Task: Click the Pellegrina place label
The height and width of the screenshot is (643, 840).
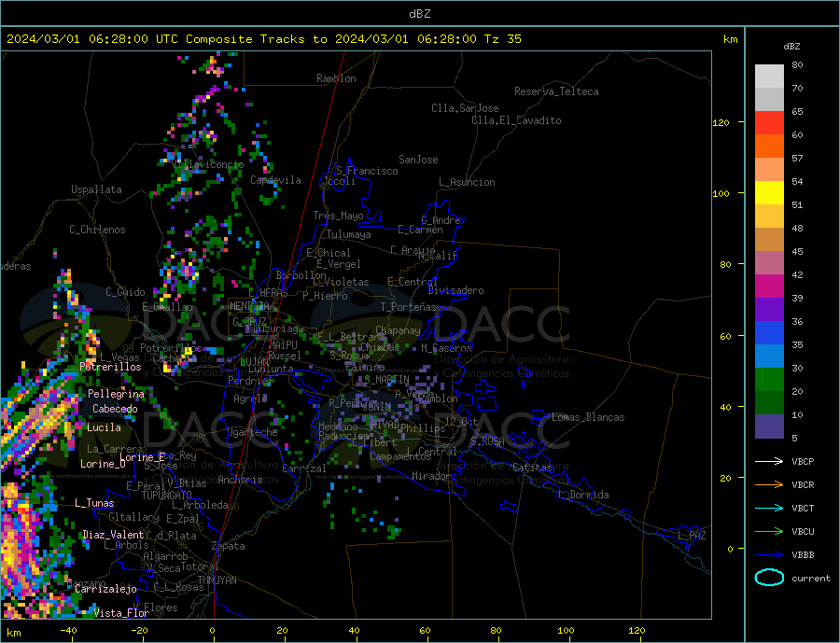Action: point(116,394)
